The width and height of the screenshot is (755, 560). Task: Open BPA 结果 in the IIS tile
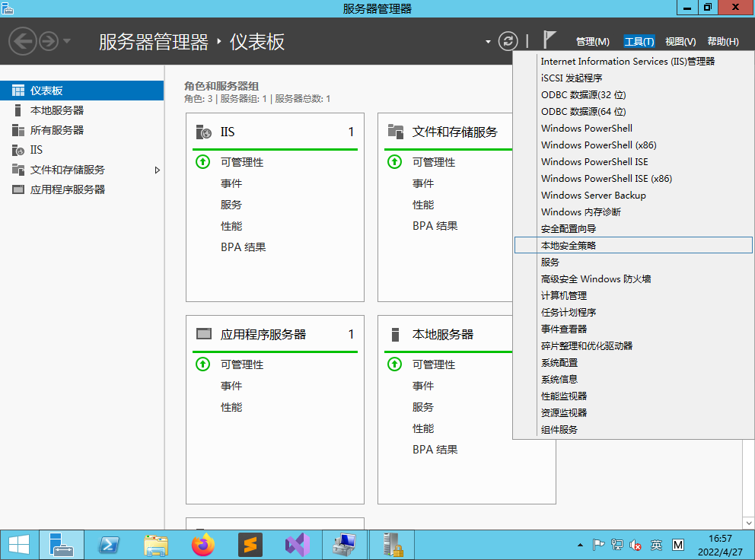(243, 247)
